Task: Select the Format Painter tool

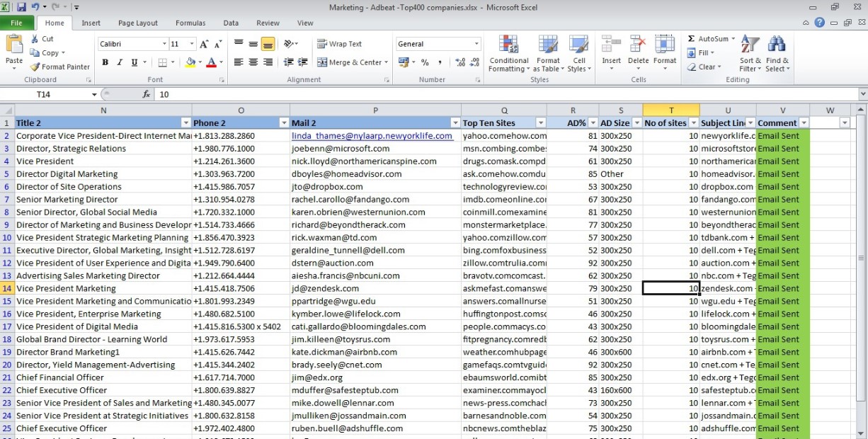Action: (59, 67)
